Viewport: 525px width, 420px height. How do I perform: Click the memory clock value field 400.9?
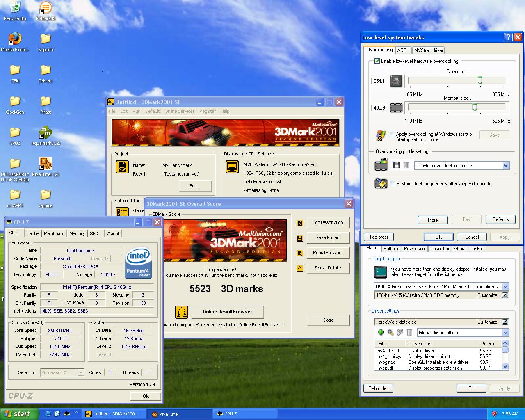click(x=379, y=108)
